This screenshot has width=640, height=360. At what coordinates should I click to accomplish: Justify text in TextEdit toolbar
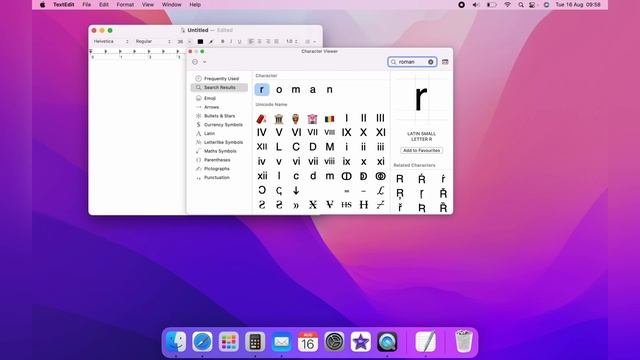277,42
